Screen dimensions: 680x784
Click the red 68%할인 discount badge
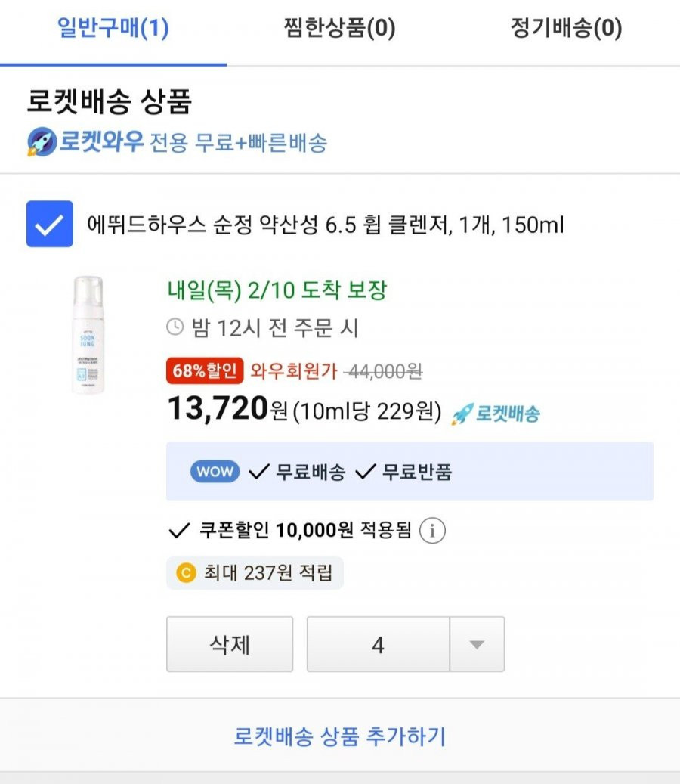click(x=205, y=370)
